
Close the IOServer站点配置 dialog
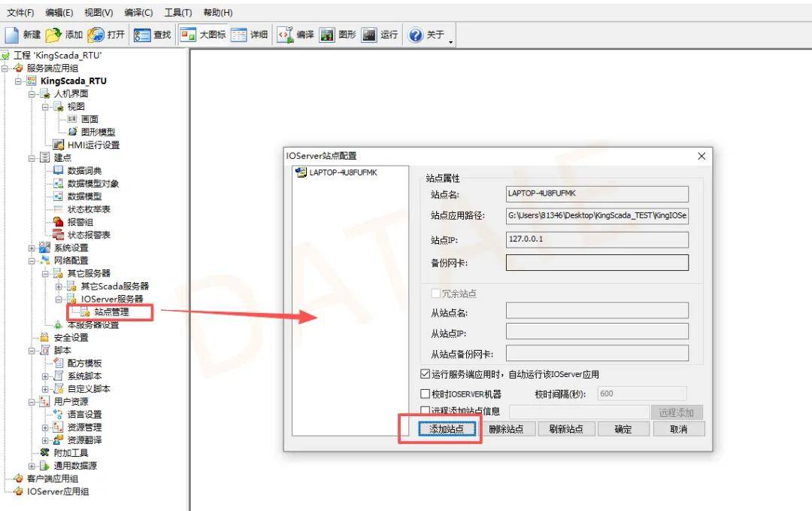(x=701, y=156)
